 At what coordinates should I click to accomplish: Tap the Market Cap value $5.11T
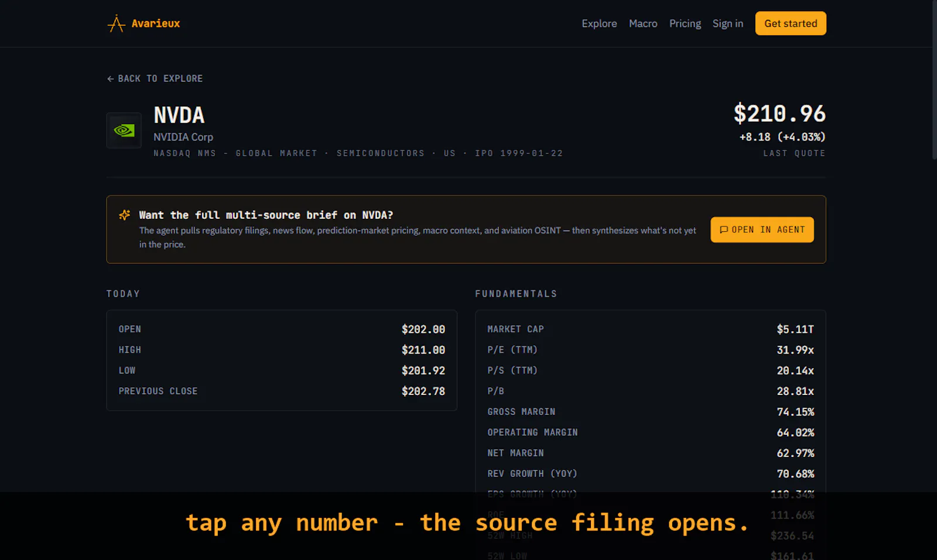(x=795, y=329)
